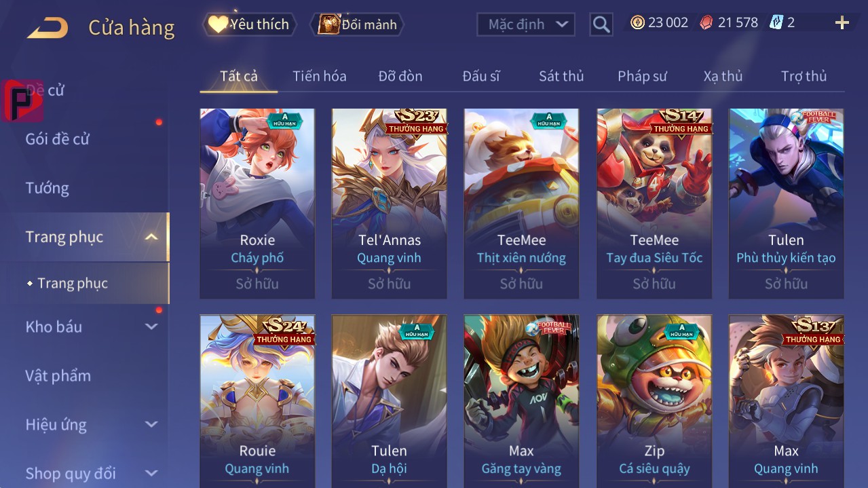Open the search magnifier icon

[601, 24]
